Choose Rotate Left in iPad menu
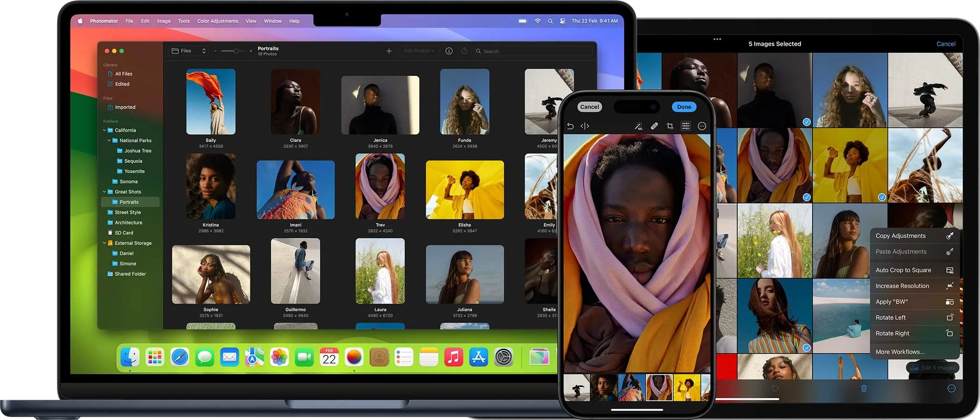Image resolution: width=980 pixels, height=420 pixels. tap(915, 317)
